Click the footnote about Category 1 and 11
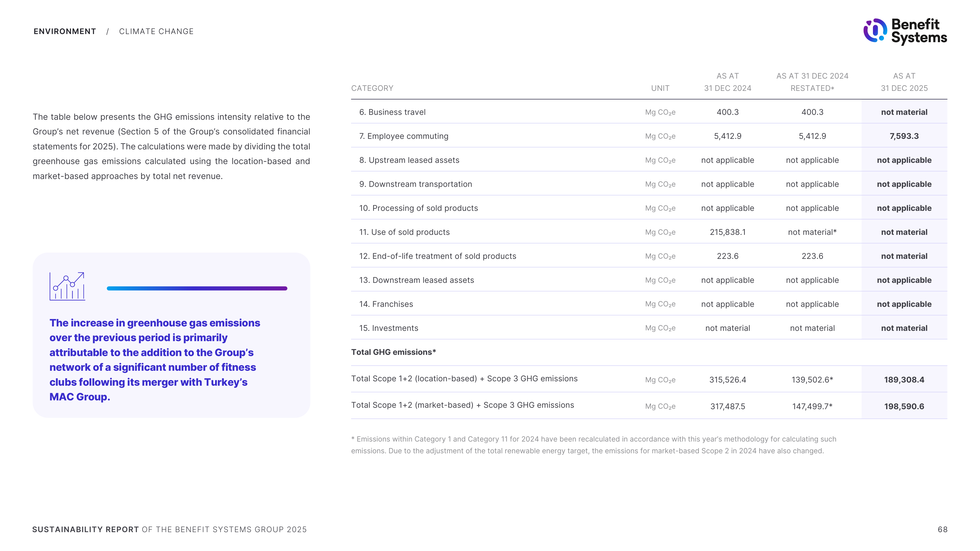The height and width of the screenshot is (551, 980). tap(593, 445)
